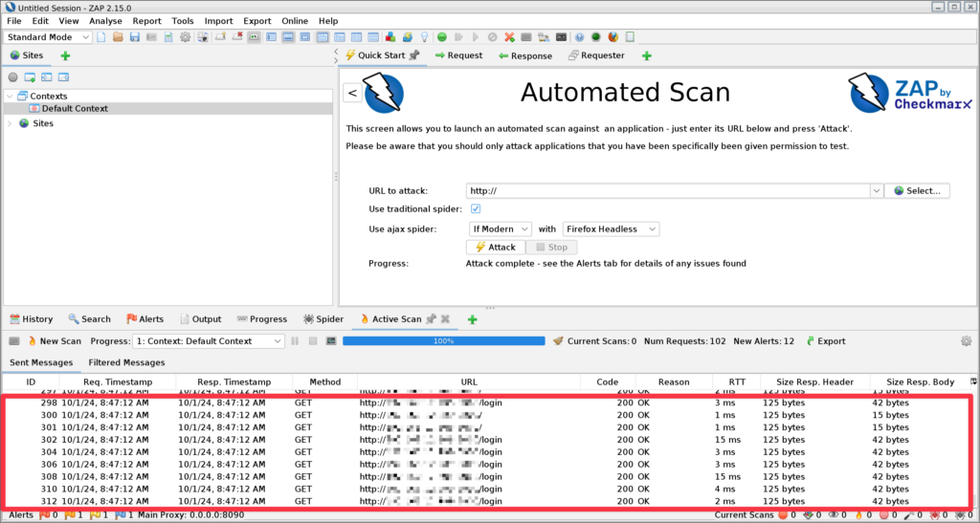
Task: Click the scan progress details monitor icon
Action: click(331, 340)
